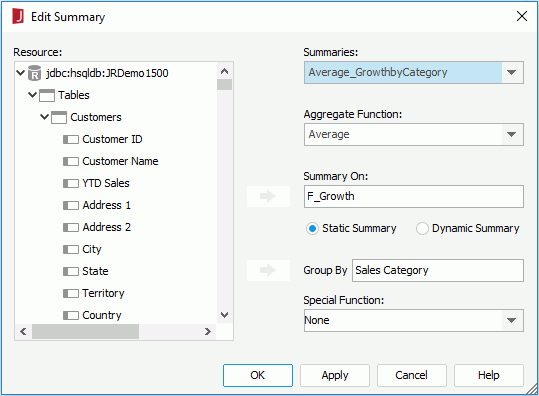Select Customer Name in resource tree
Image resolution: width=539 pixels, height=396 pixels.
(120, 162)
